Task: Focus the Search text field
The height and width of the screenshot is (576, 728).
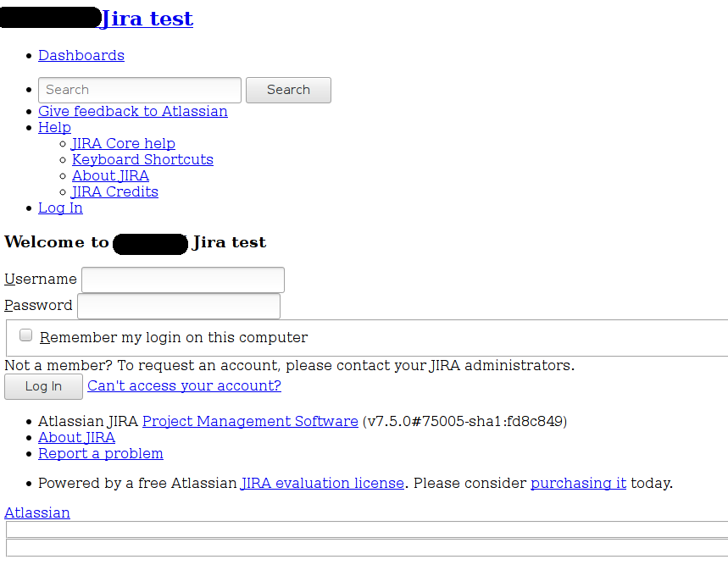Action: coord(140,90)
